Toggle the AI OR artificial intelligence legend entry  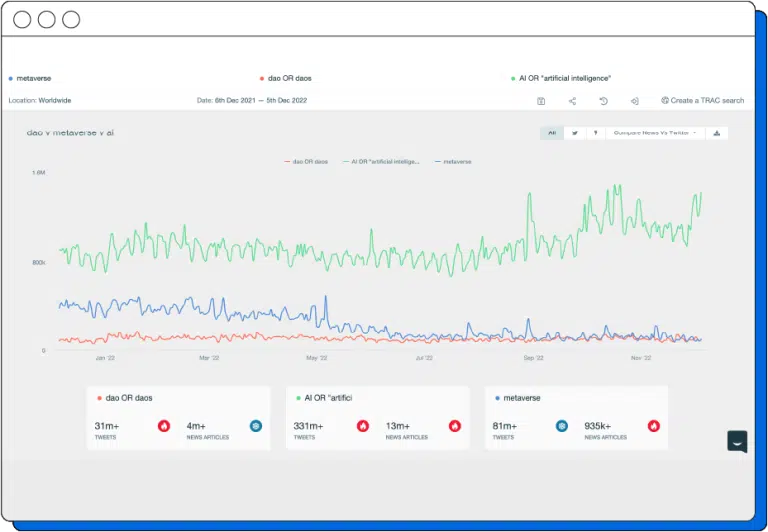tap(382, 161)
